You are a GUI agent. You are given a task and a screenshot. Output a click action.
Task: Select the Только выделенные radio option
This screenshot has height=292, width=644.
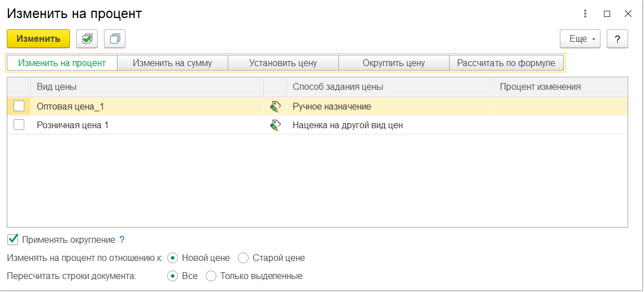211,276
